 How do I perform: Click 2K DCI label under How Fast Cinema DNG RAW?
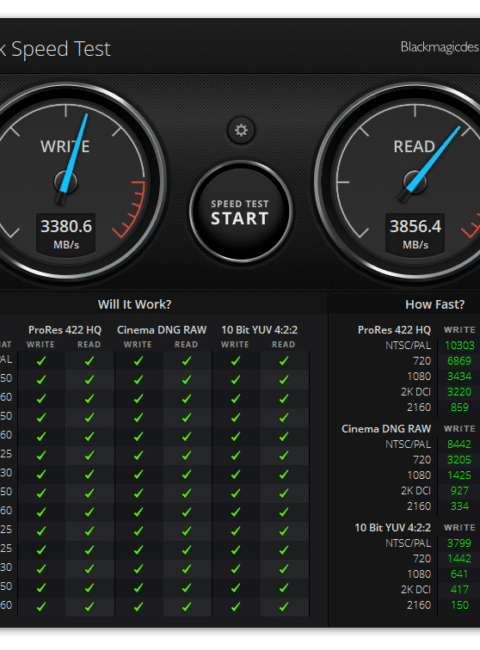coord(416,491)
